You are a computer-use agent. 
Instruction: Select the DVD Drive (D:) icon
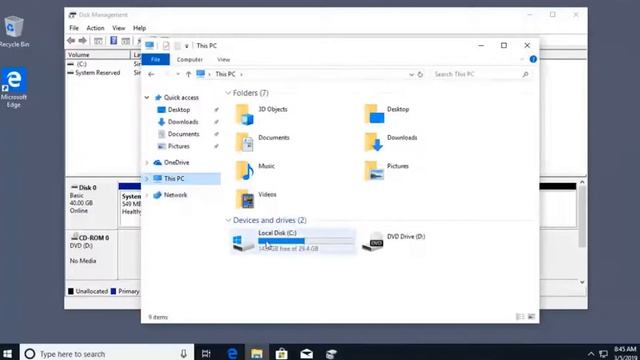click(372, 241)
